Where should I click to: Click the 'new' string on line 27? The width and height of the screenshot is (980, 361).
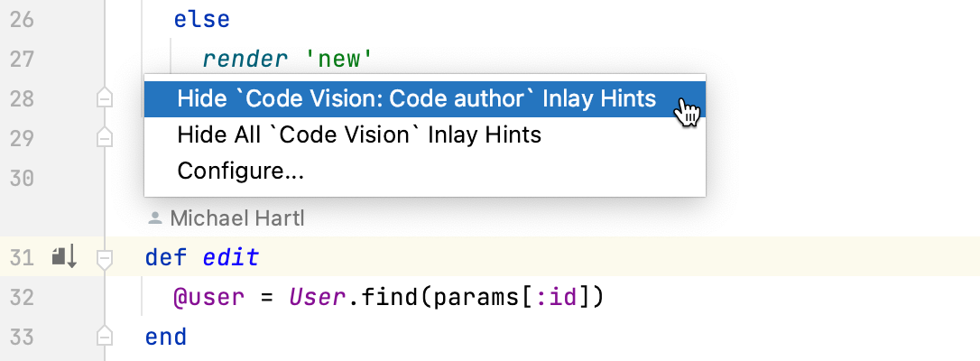[339, 60]
